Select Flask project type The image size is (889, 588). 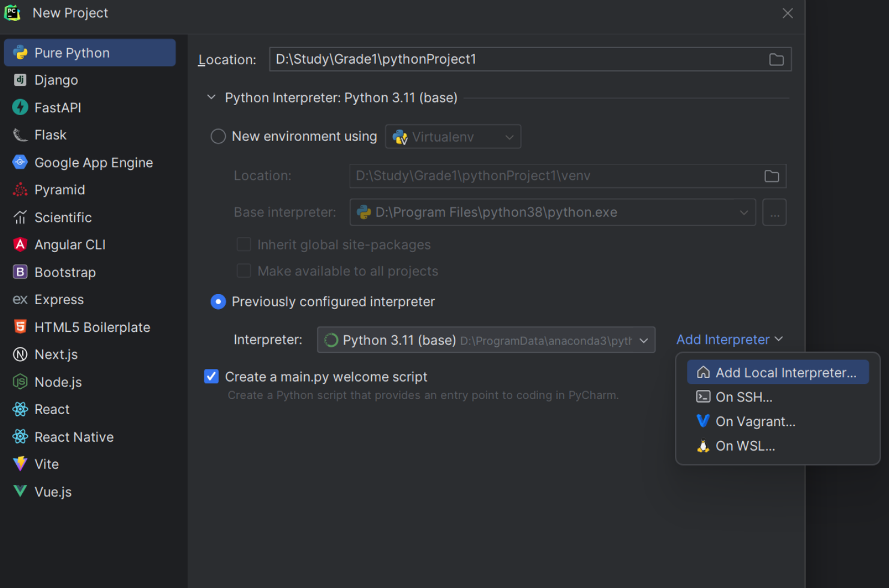point(90,135)
